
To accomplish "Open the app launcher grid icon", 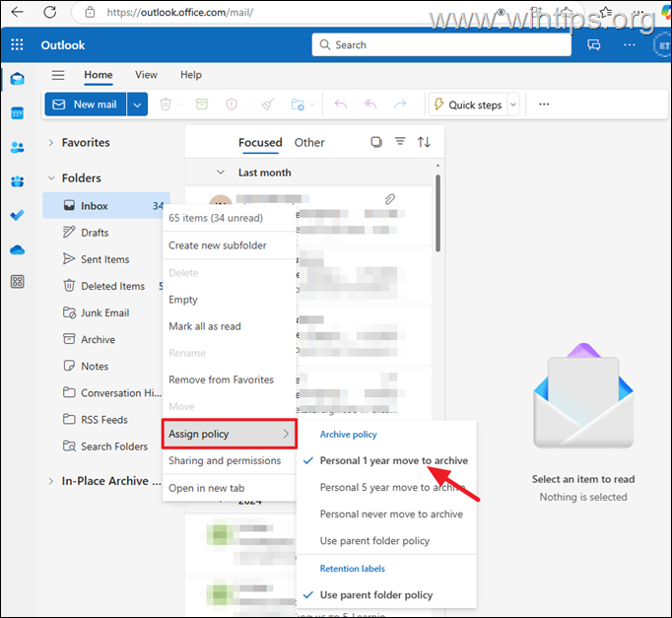I will (x=17, y=44).
